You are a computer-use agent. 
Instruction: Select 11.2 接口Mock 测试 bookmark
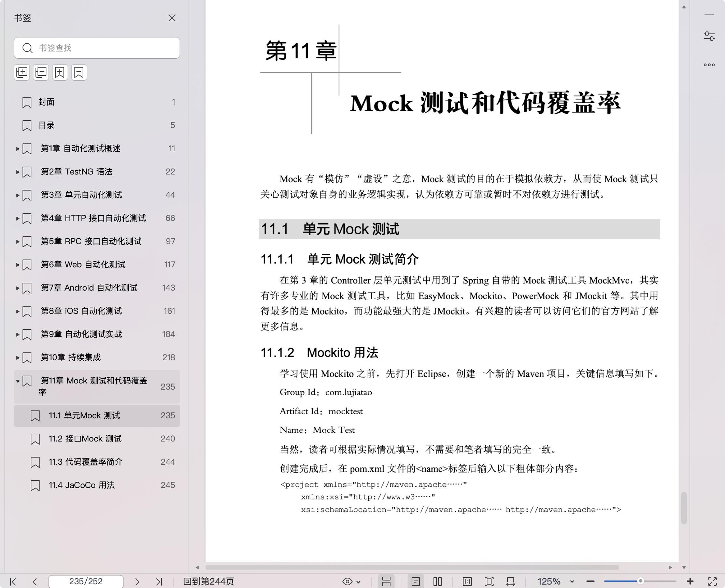97,439
